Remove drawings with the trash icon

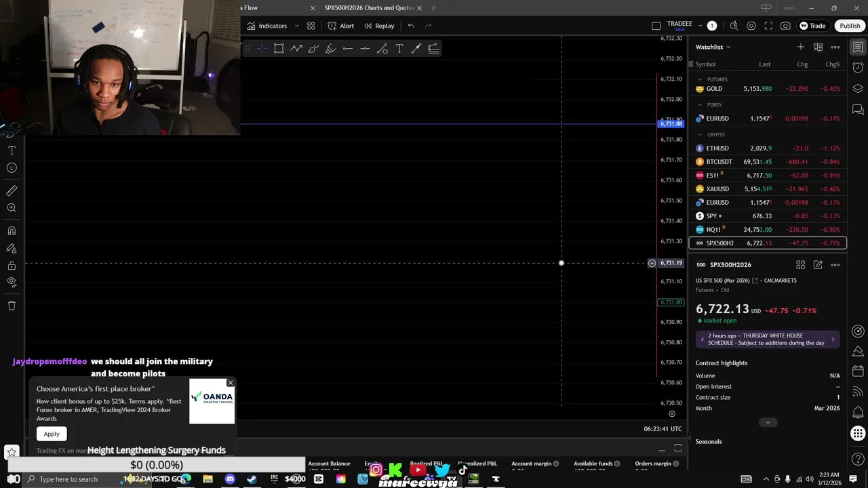tap(12, 306)
